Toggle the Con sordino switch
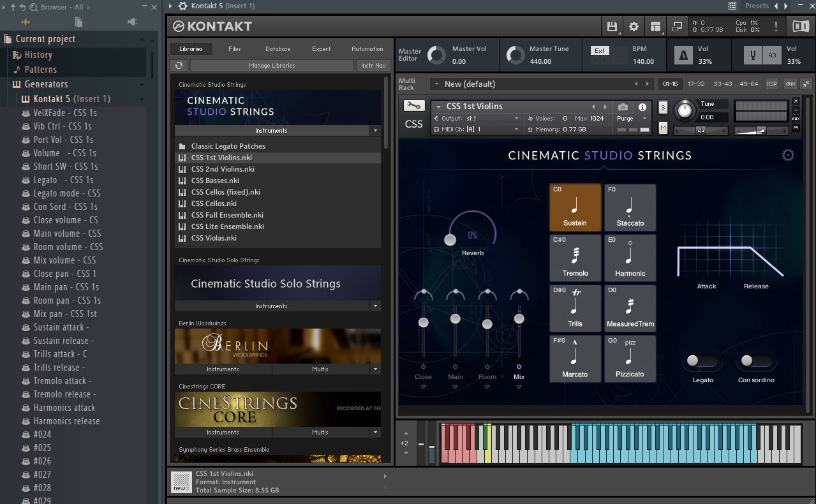This screenshot has height=504, width=816. 755,361
